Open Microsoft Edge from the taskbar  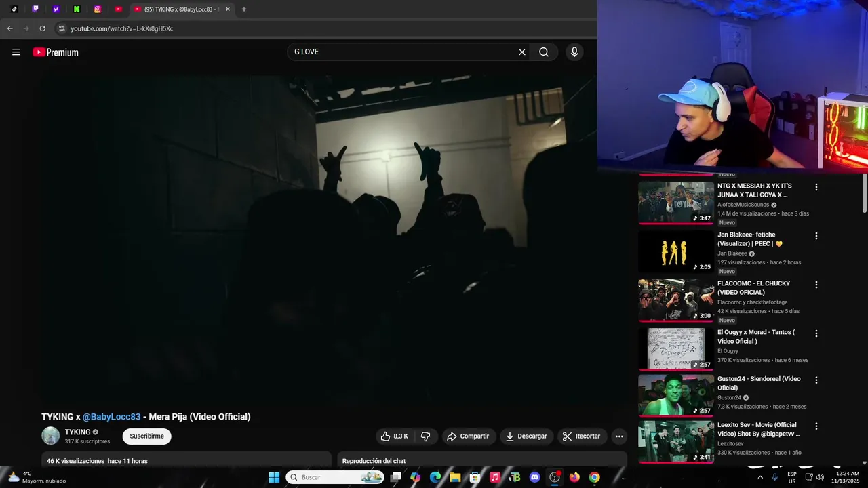point(435,477)
